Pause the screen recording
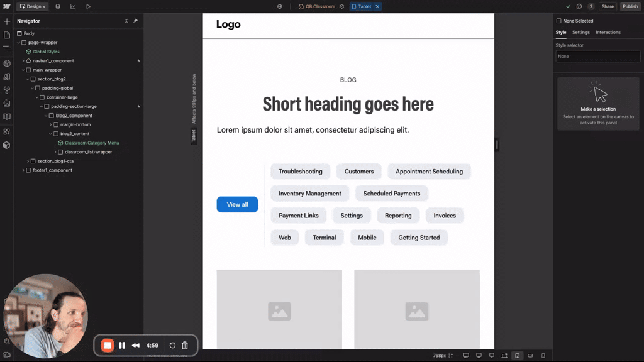This screenshot has height=362, width=644. 122,346
